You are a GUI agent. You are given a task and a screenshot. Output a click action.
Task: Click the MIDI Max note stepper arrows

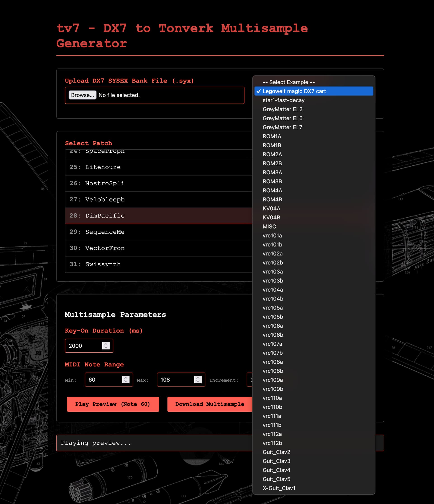click(198, 379)
